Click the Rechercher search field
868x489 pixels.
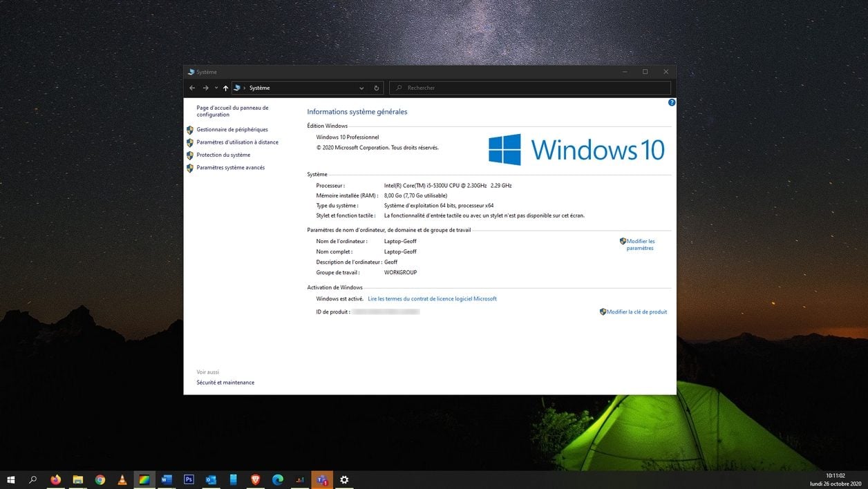[x=530, y=88]
